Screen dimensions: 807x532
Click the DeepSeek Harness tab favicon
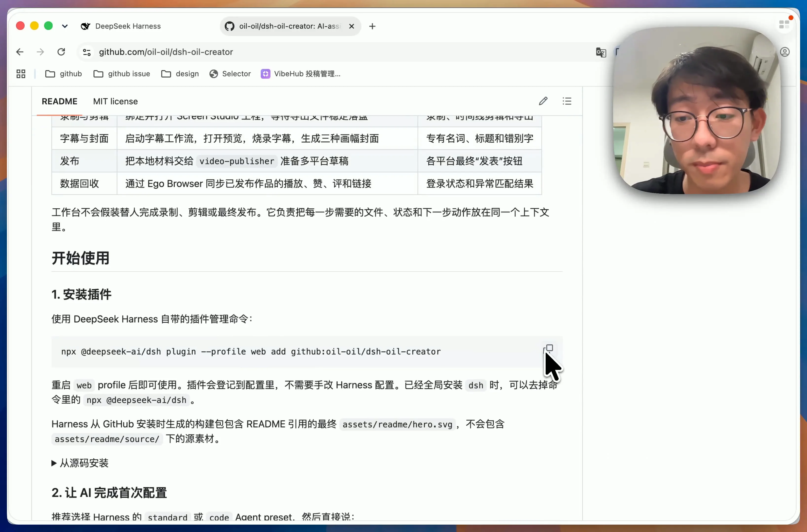(85, 26)
